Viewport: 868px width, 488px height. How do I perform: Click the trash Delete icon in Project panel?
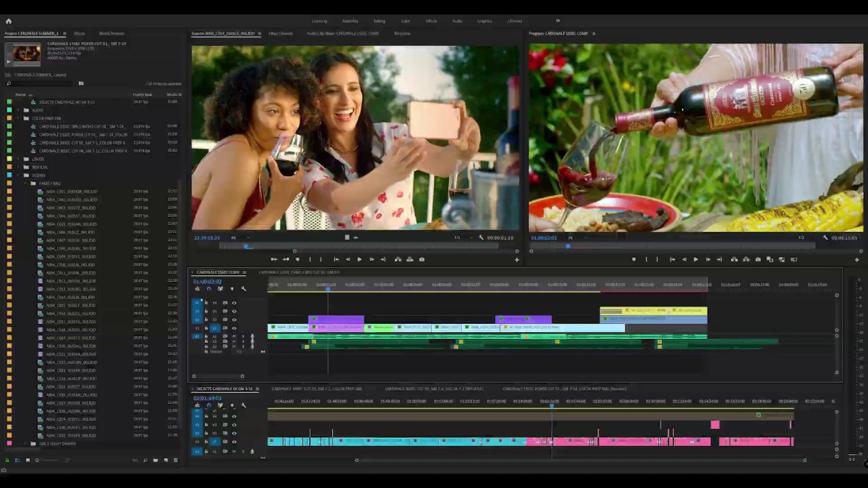[176, 460]
